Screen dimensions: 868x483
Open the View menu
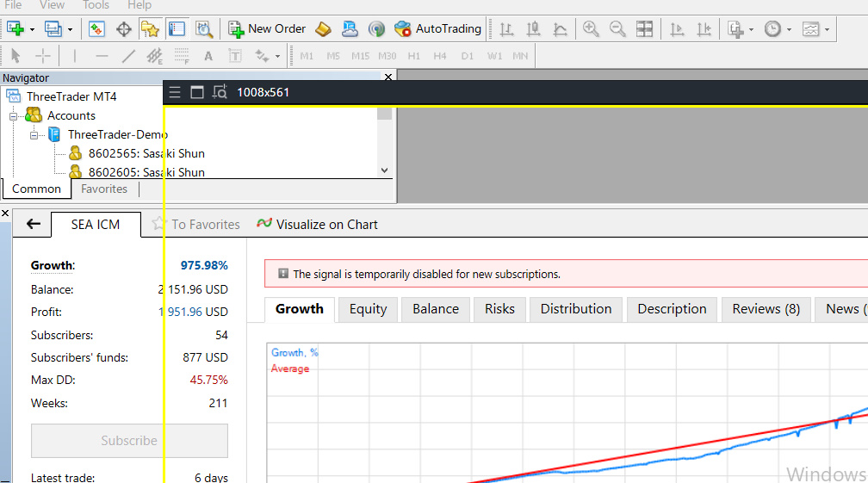[52, 5]
